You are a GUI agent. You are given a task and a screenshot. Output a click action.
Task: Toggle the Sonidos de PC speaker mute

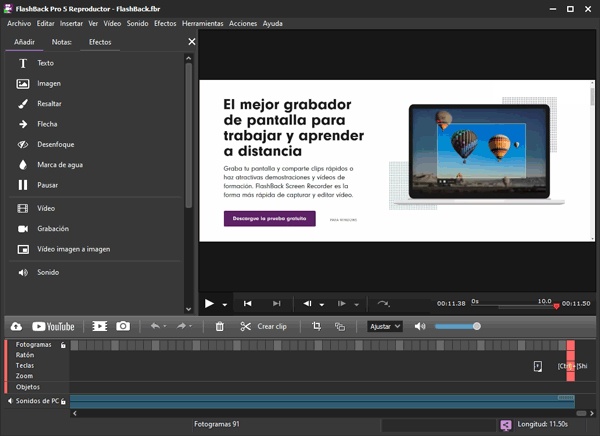click(x=10, y=401)
